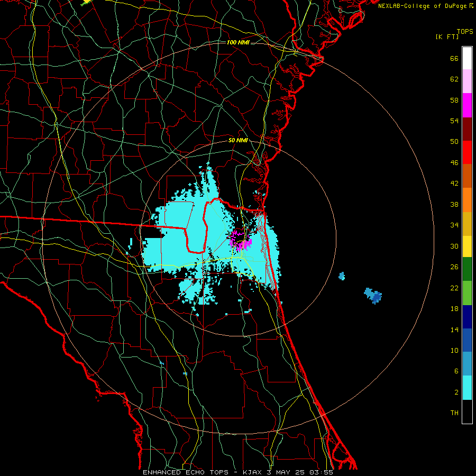
Task: Select the 62 value in legend
Action: (x=454, y=79)
